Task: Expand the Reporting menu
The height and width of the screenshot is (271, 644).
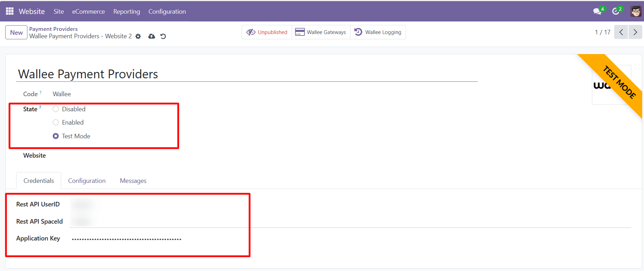Action: pos(127,12)
